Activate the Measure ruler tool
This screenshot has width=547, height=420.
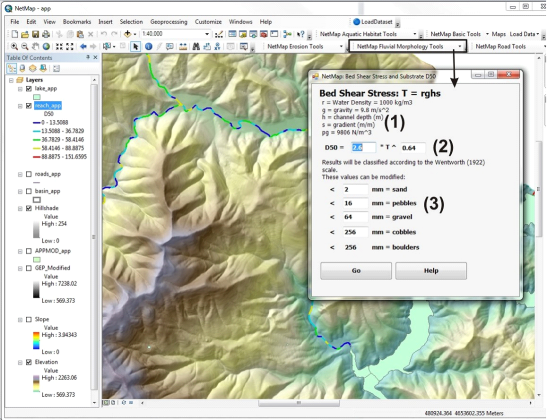(182, 46)
